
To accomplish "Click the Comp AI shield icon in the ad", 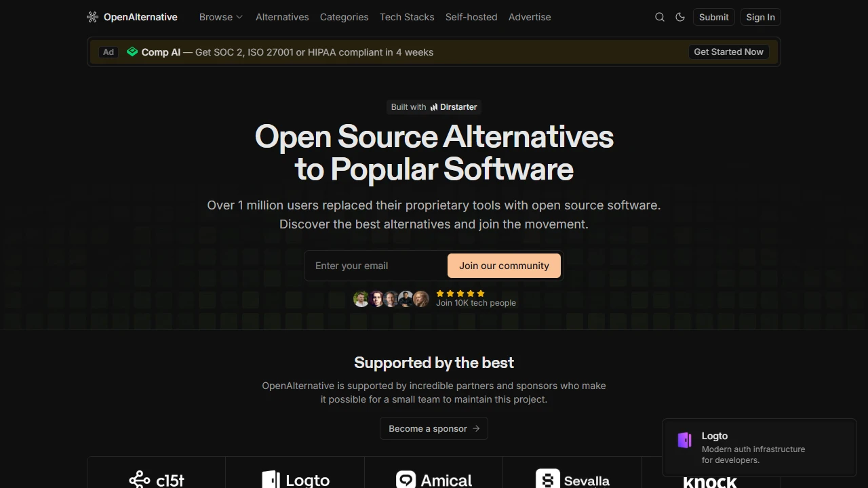I will 132,52.
